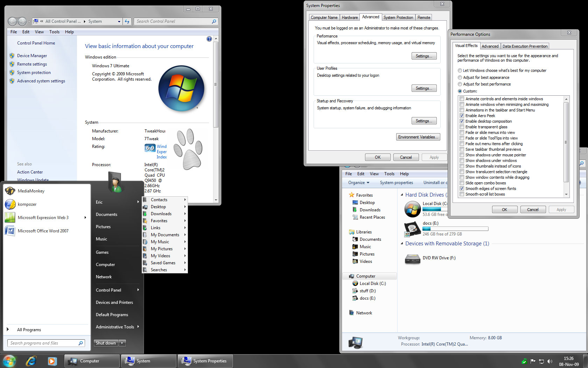This screenshot has height=368, width=588.
Task: Open Local Disk (C:) drive icon
Action: (x=413, y=209)
